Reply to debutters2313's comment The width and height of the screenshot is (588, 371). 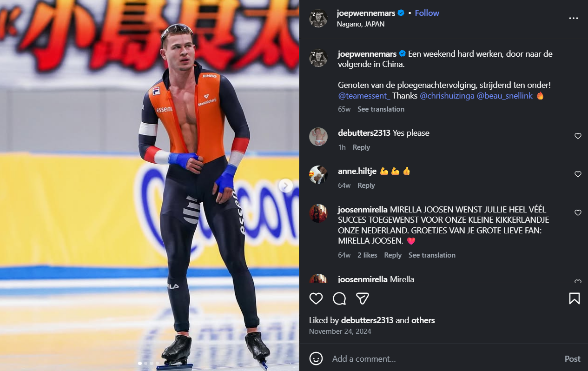coord(361,147)
